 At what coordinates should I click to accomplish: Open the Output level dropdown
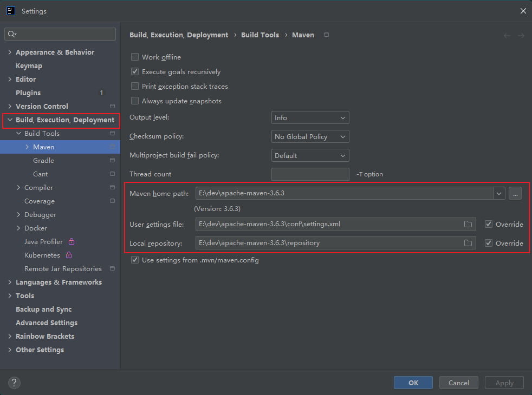(x=310, y=117)
